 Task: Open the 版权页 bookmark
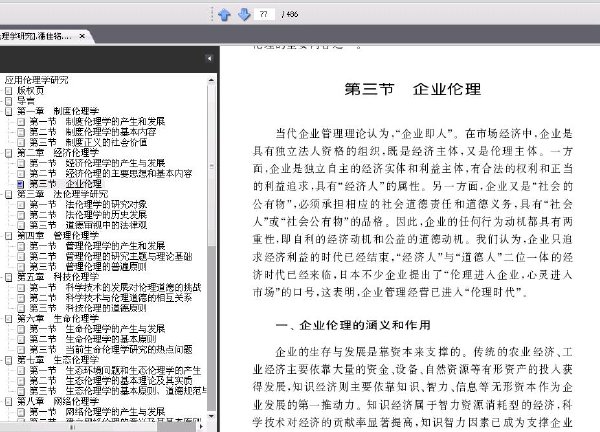(31, 91)
